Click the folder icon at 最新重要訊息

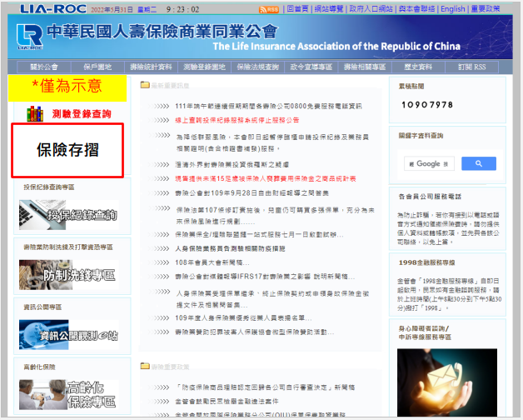145,85
